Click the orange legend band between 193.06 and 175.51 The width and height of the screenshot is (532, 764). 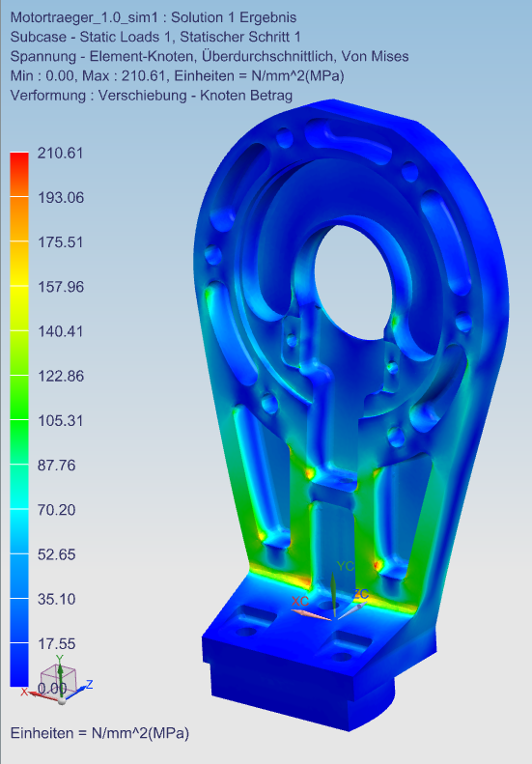click(x=19, y=219)
